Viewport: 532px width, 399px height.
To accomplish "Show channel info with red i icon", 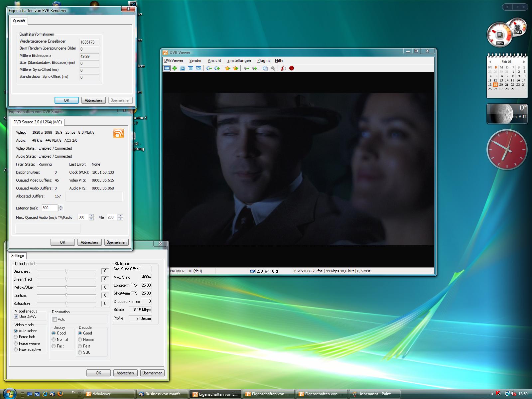I will (x=283, y=68).
